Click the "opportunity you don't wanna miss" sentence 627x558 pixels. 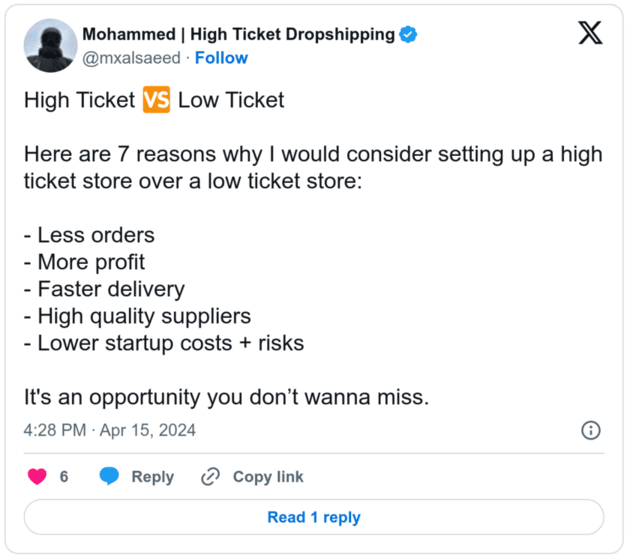click(226, 397)
